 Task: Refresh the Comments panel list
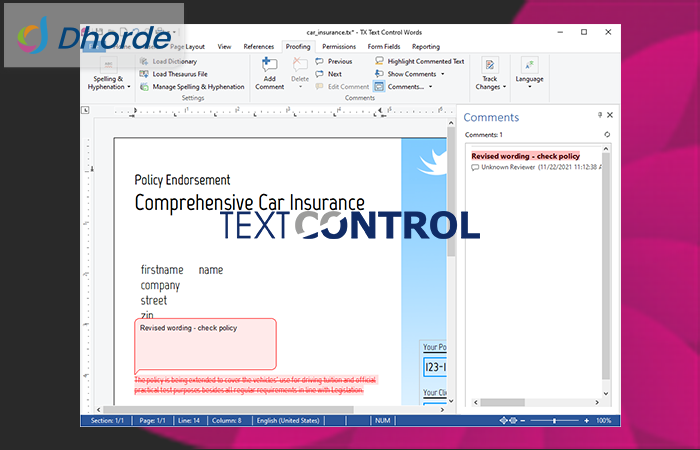click(607, 134)
